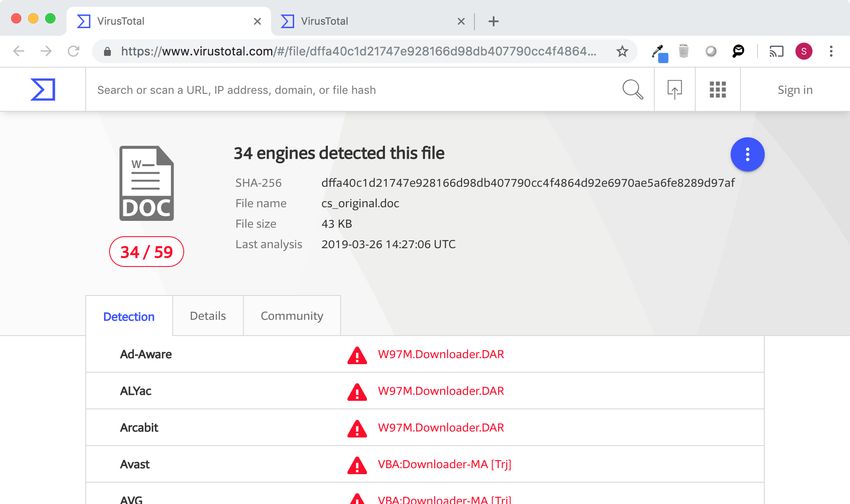Click the File name label

coord(261,203)
